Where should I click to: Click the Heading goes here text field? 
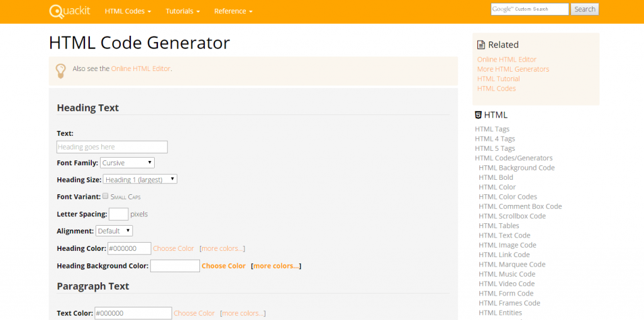click(x=112, y=147)
